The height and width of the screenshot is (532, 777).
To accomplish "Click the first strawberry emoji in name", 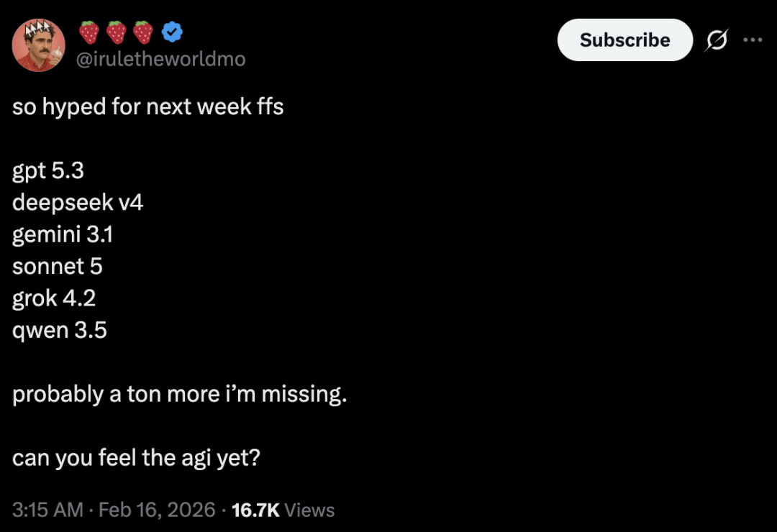I will tap(89, 32).
